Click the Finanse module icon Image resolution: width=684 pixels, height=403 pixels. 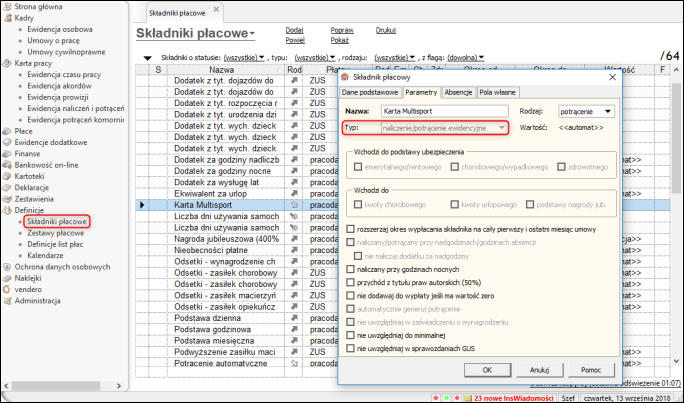pyautogui.click(x=7, y=154)
